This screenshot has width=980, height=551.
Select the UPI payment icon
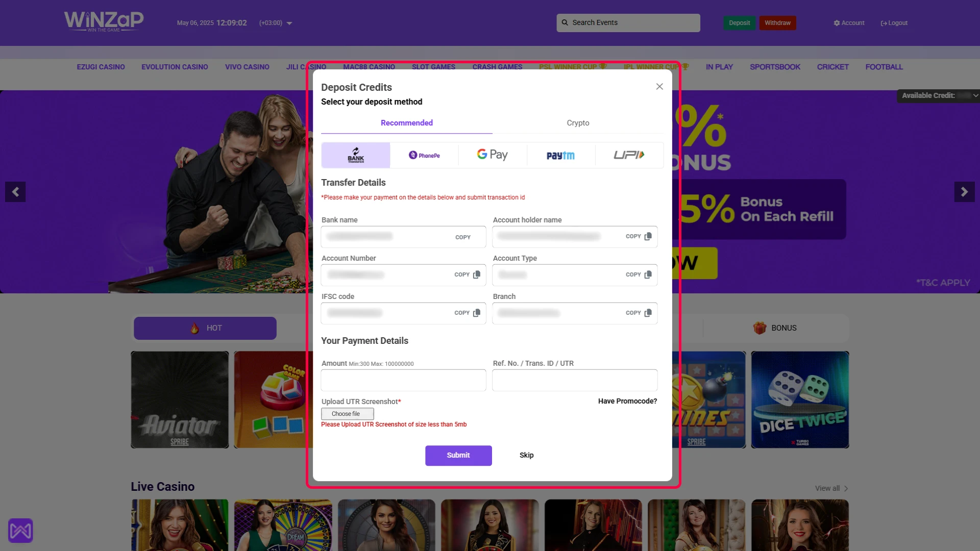coord(629,155)
